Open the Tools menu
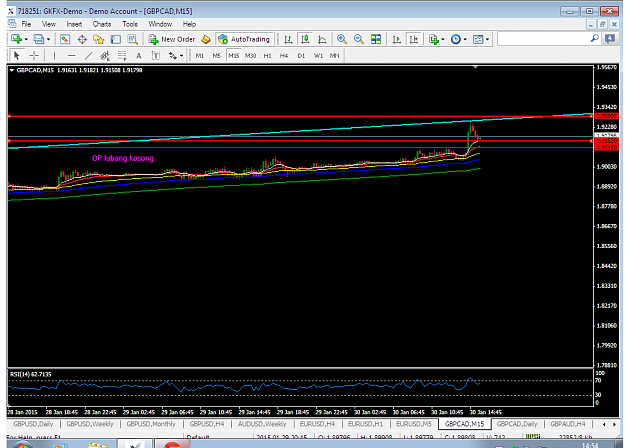The height and width of the screenshot is (448, 625). coord(130,24)
